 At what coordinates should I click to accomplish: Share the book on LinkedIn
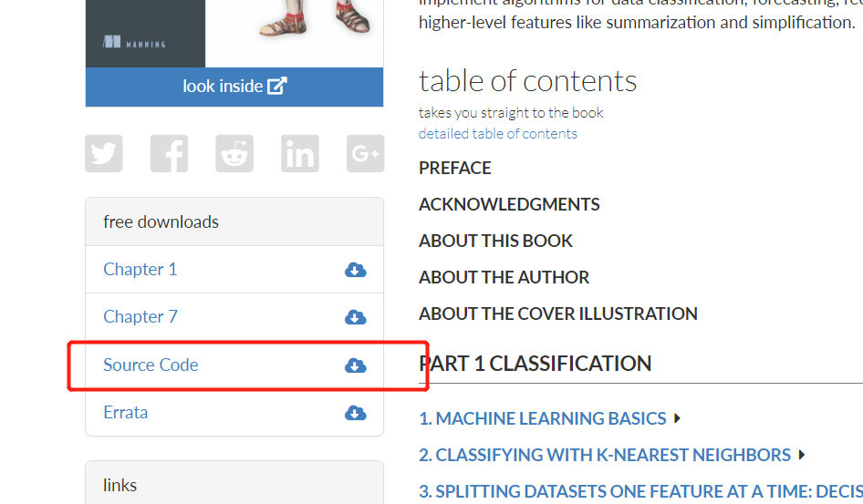point(300,153)
